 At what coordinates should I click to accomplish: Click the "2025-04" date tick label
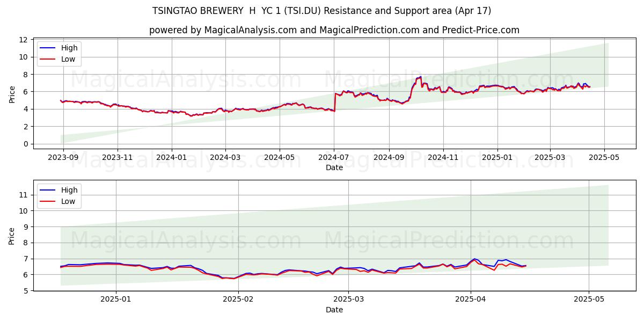471,301
